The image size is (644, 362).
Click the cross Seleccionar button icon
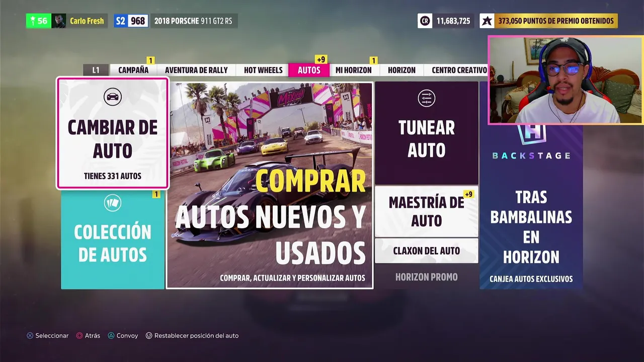tap(30, 335)
